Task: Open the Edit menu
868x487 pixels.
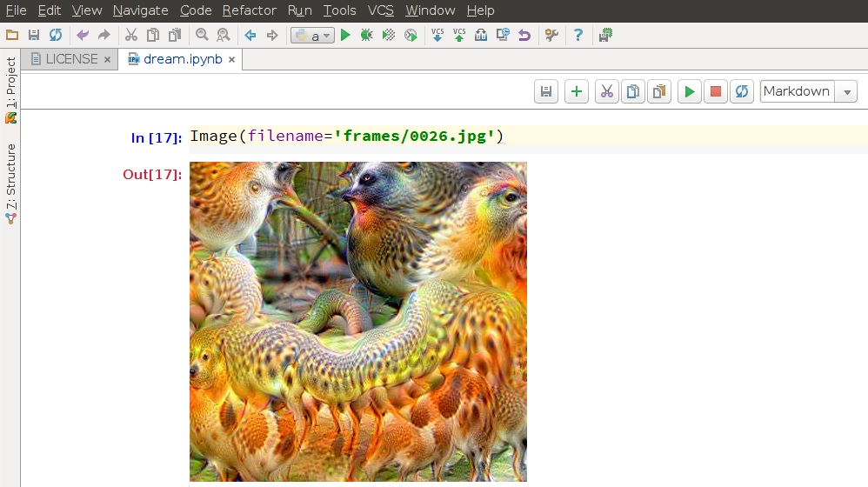Action: pos(50,10)
